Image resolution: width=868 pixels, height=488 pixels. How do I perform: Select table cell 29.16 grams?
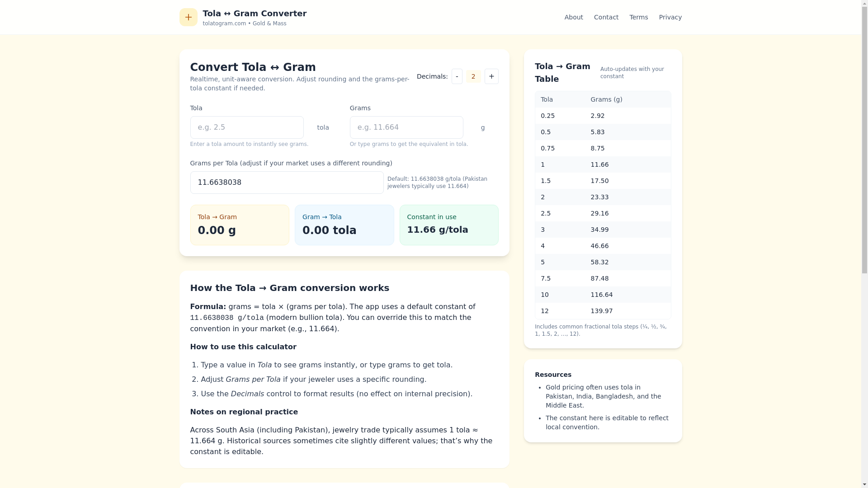[599, 213]
